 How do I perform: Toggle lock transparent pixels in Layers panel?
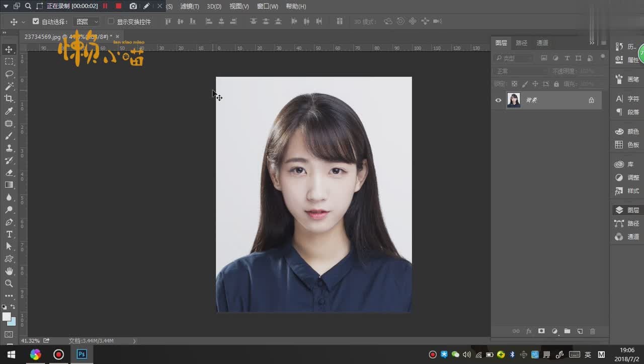[514, 84]
